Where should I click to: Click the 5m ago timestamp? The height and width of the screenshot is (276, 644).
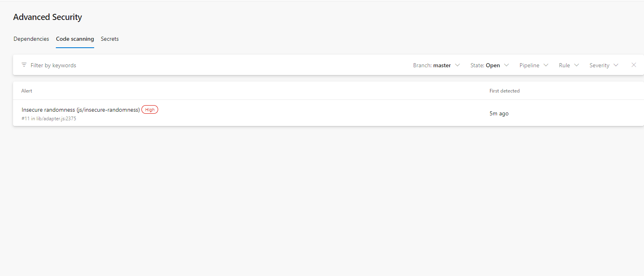tap(499, 114)
